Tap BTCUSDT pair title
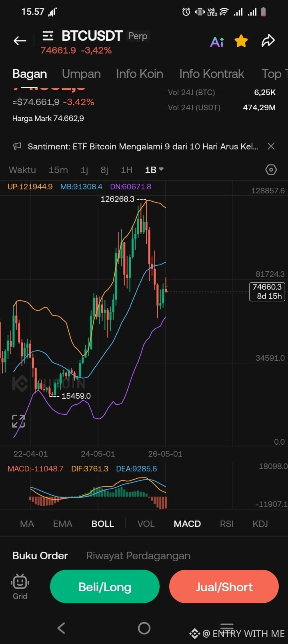 (x=92, y=36)
